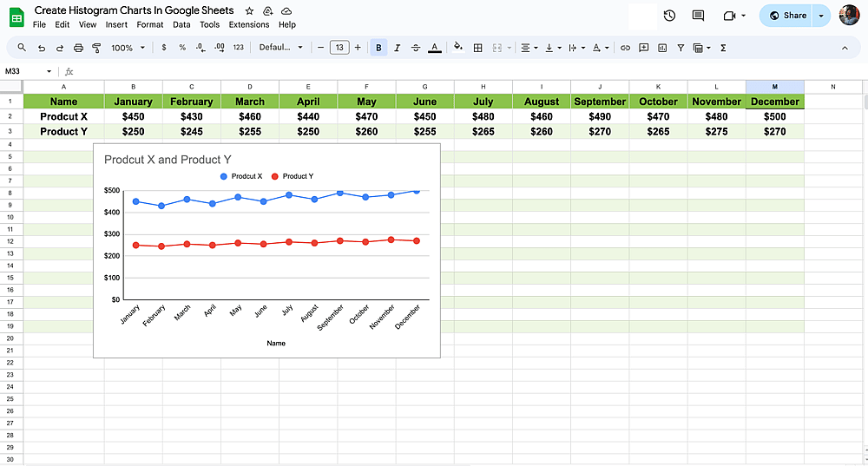Open the Data menu
This screenshot has width=868, height=466.
click(181, 25)
